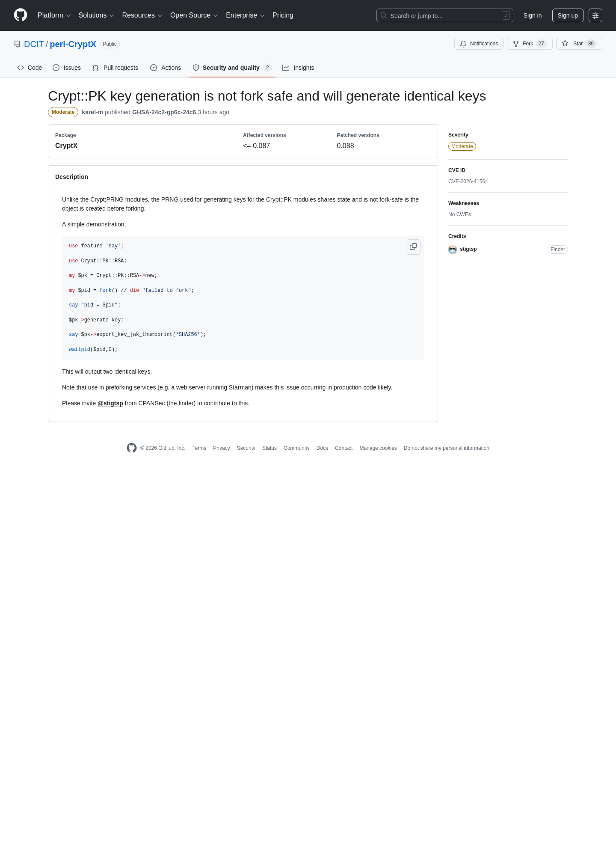Click the GitHub mark in the footer
Screen dimensions: 616x856
point(132,448)
